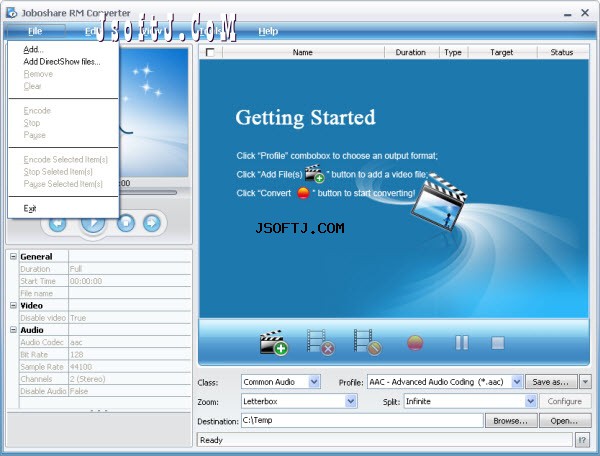Viewport: 600px width, 456px height.
Task: Click the Destination path input field
Action: point(362,420)
